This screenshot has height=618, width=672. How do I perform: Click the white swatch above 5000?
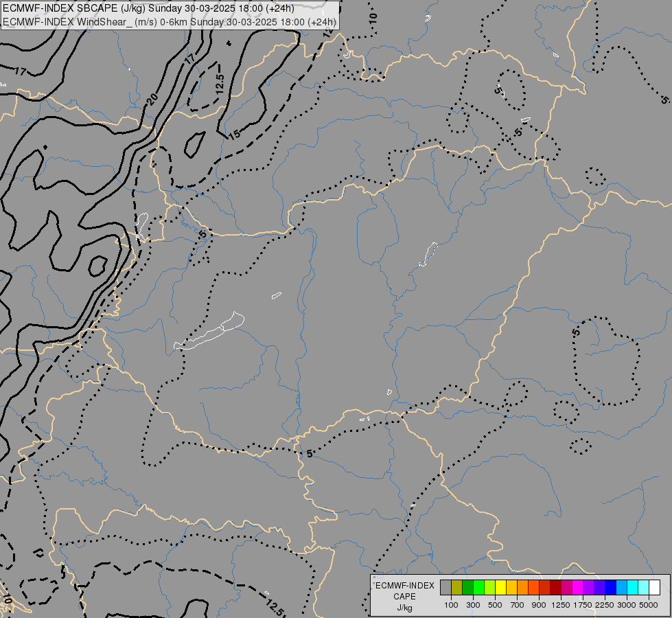pos(654,587)
